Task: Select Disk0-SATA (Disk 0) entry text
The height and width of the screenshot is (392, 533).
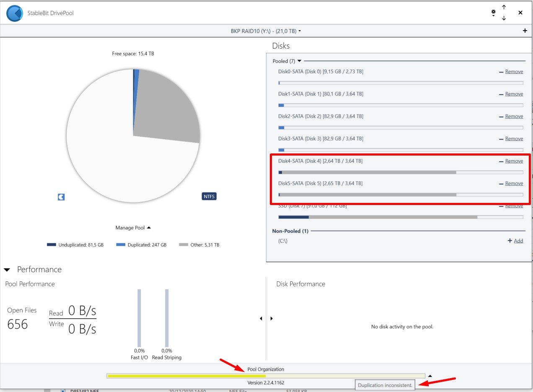Action: [321, 72]
